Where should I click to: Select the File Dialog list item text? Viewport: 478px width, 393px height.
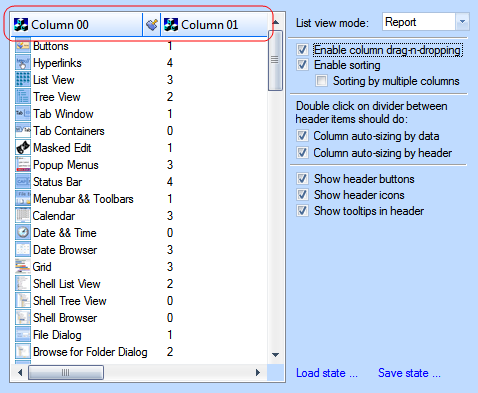pyautogui.click(x=57, y=335)
